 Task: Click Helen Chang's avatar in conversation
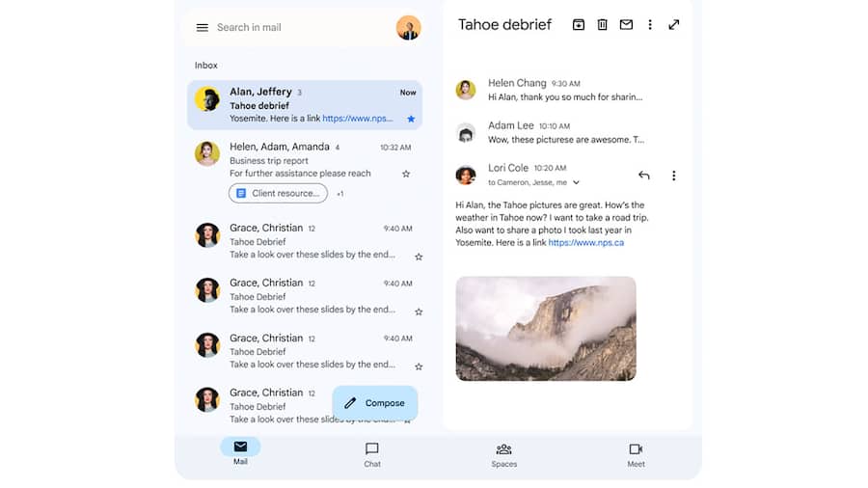point(466,90)
